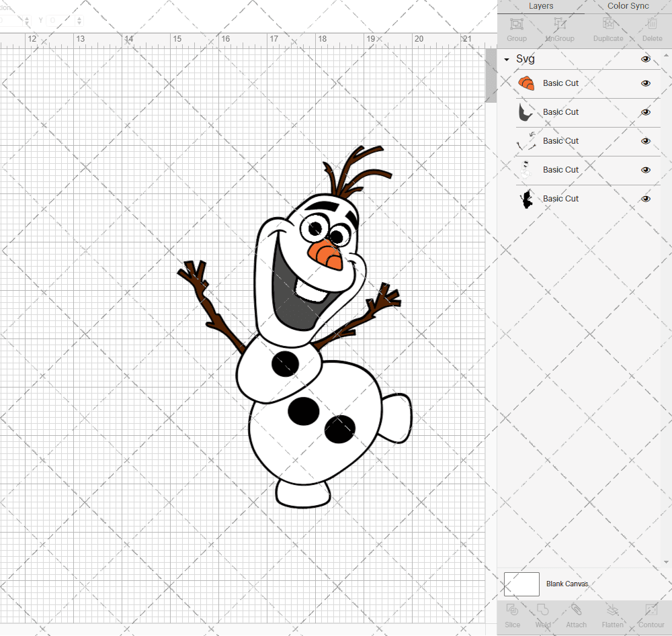The width and height of the screenshot is (672, 636).
Task: Hide the gray mouth Basic Cut layer
Action: coord(645,112)
